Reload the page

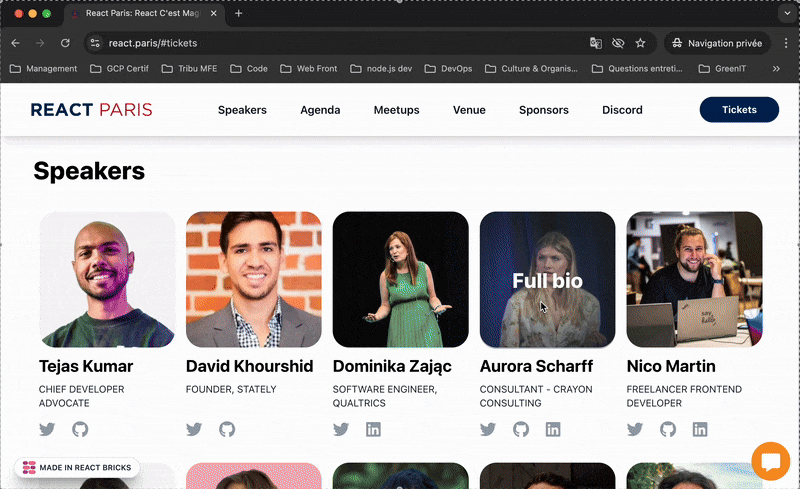tap(65, 43)
